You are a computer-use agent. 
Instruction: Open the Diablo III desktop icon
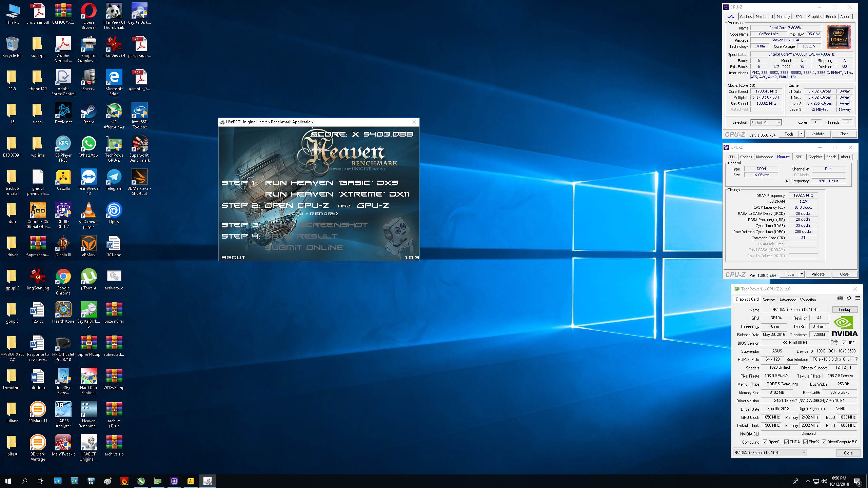(63, 246)
